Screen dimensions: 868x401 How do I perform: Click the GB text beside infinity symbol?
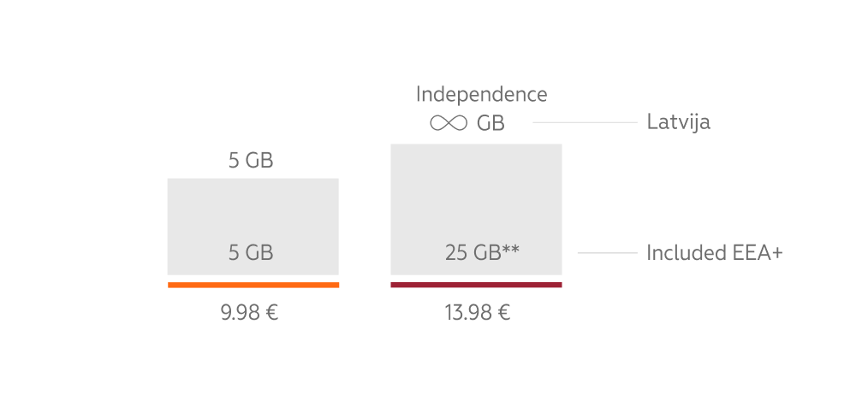pos(490,123)
